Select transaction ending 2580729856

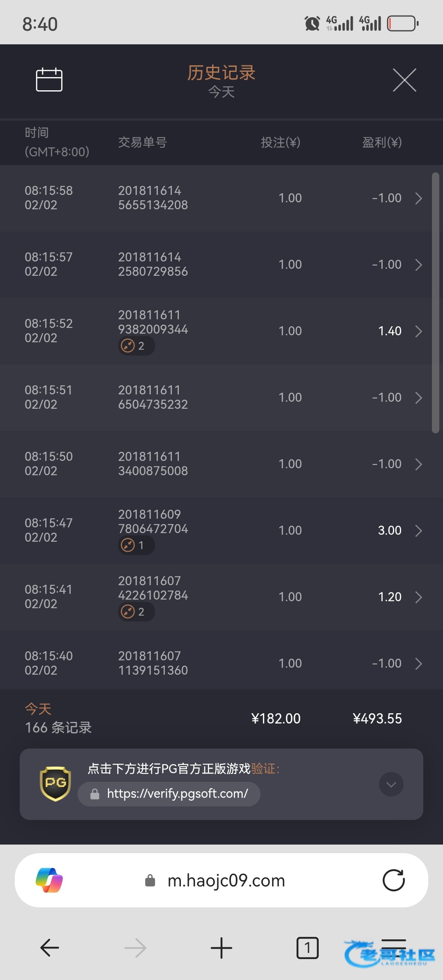point(153,264)
